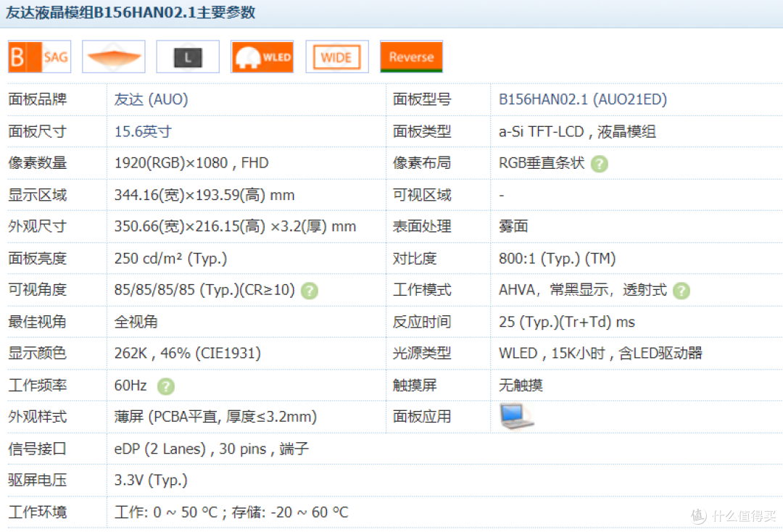Image resolution: width=783 pixels, height=532 pixels.
Task: Select the 350.66(宽)×216.15(高) ×3.2(厚) mm value
Action: coord(235,227)
